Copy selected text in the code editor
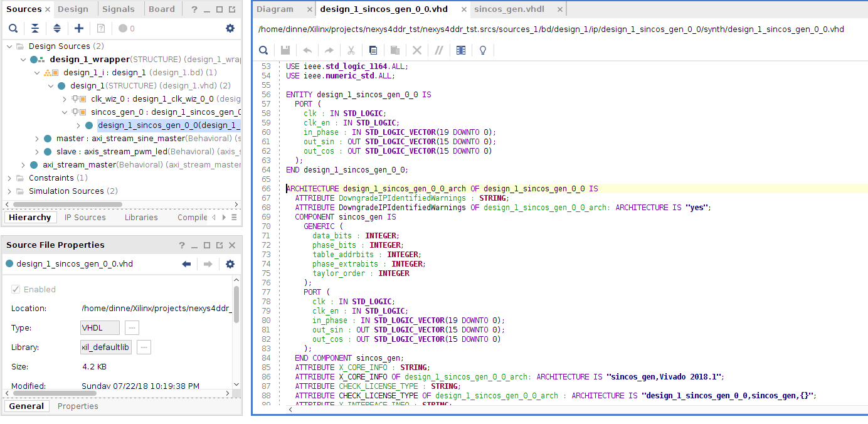Image resolution: width=868 pixels, height=424 pixels. [x=373, y=50]
